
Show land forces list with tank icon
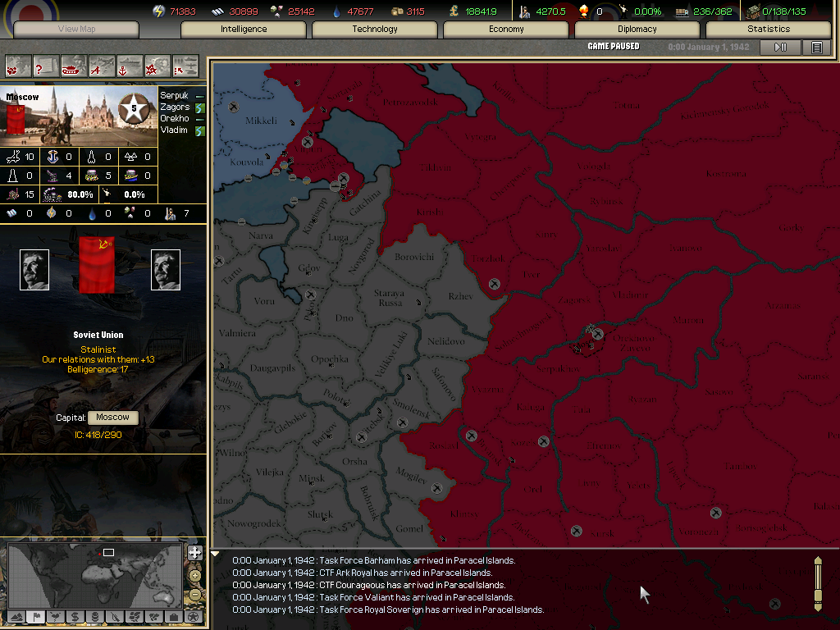pos(74,67)
